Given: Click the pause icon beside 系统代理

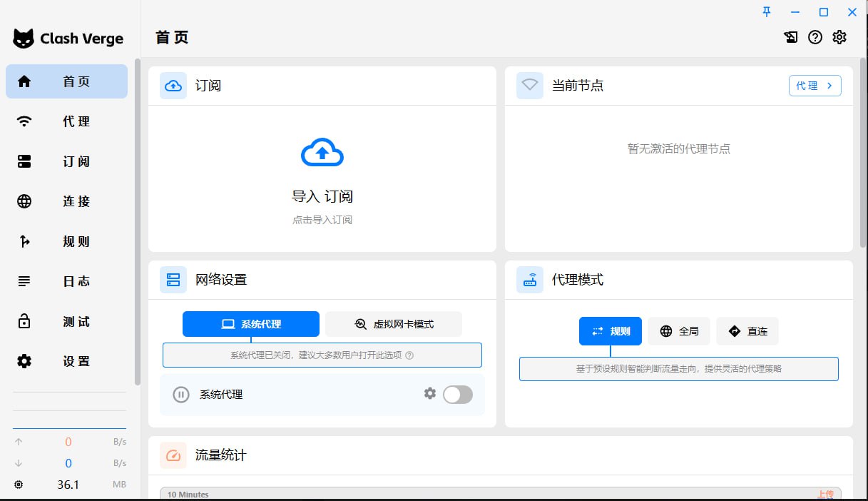Looking at the screenshot, I should click(x=181, y=395).
